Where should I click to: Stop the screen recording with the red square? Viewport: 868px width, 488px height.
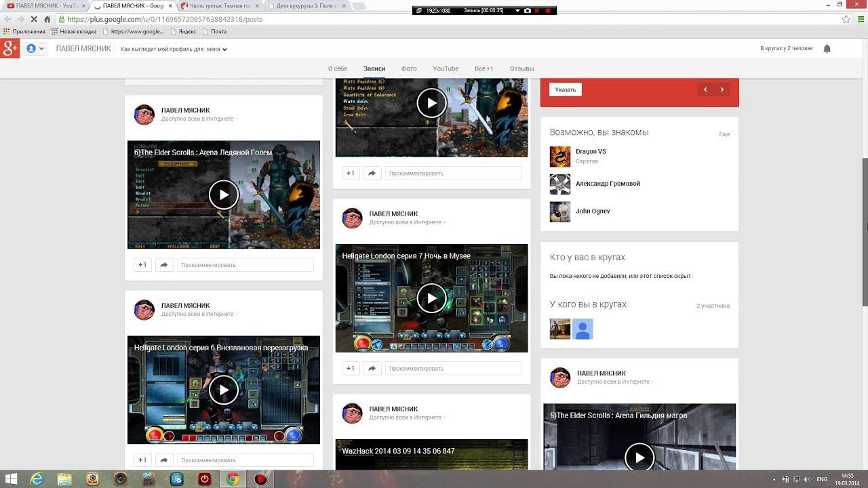(x=547, y=11)
